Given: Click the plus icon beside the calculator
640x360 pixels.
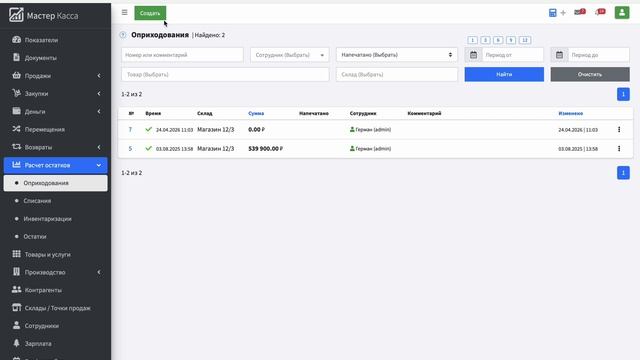Looking at the screenshot, I should click(x=563, y=13).
